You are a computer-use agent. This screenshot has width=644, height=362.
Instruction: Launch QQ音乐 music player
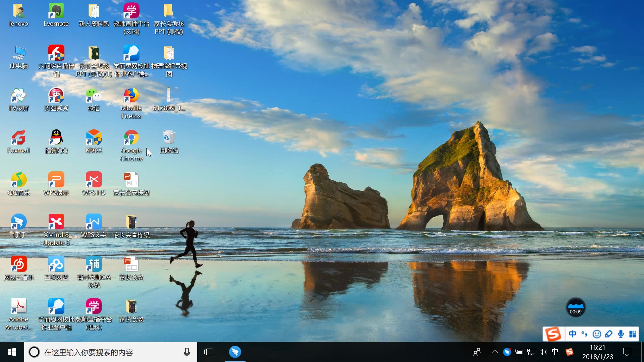19,184
